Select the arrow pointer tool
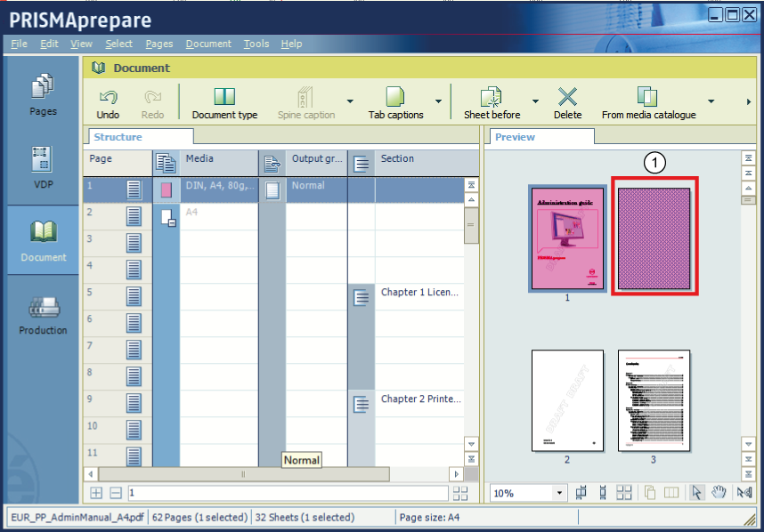The width and height of the screenshot is (764, 532). (x=697, y=493)
